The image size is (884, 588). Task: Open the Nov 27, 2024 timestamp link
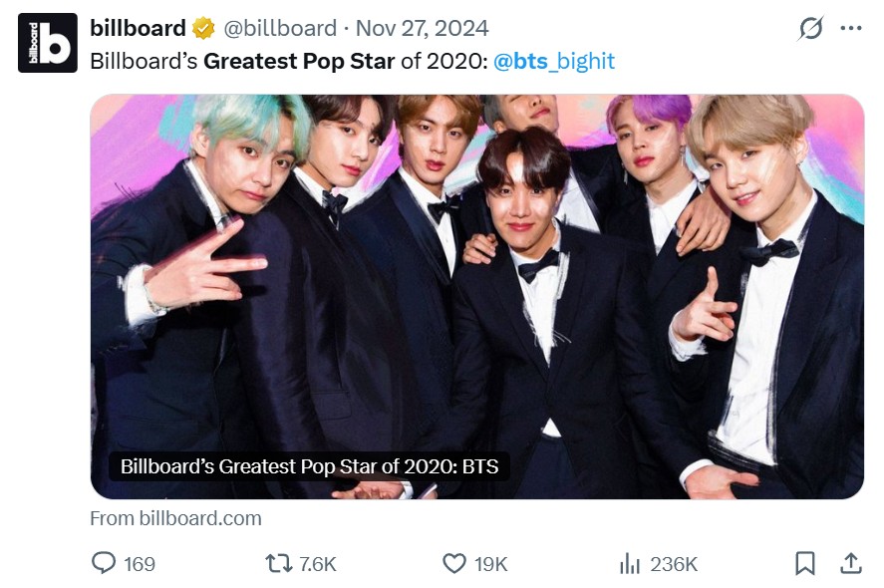point(422,28)
